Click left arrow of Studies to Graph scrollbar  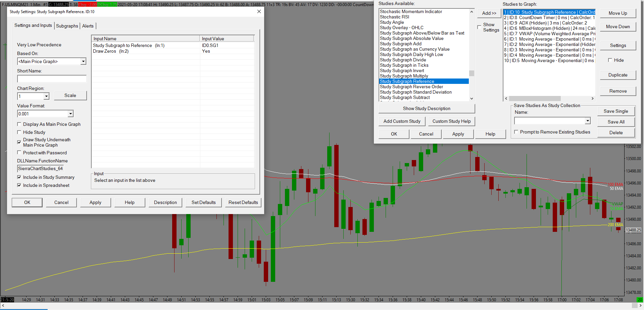[506, 99]
